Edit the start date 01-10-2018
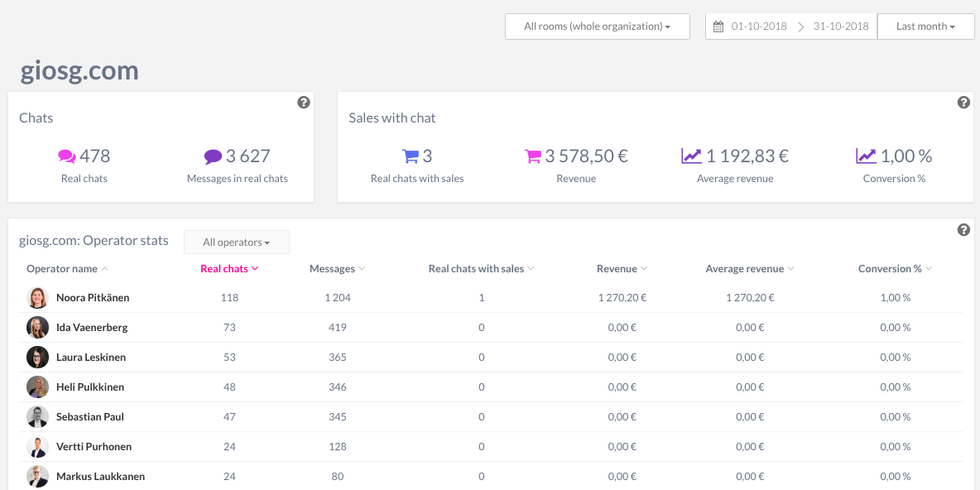Screen dimensions: 980x490 tap(759, 26)
